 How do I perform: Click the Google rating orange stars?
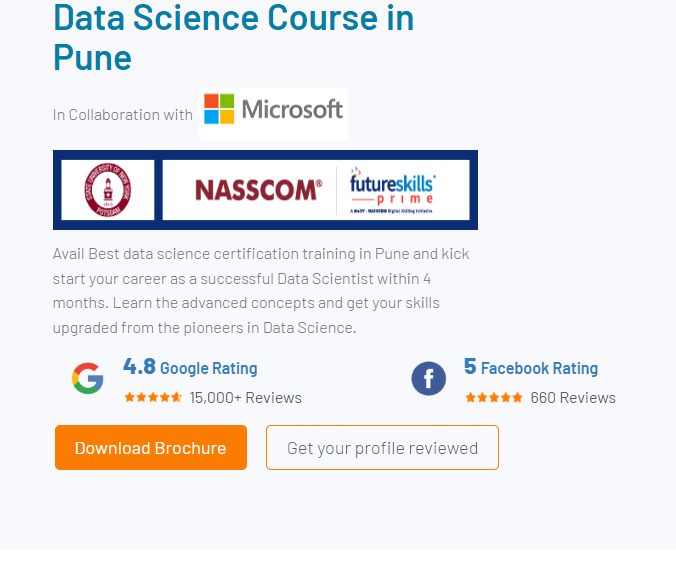[x=153, y=397]
